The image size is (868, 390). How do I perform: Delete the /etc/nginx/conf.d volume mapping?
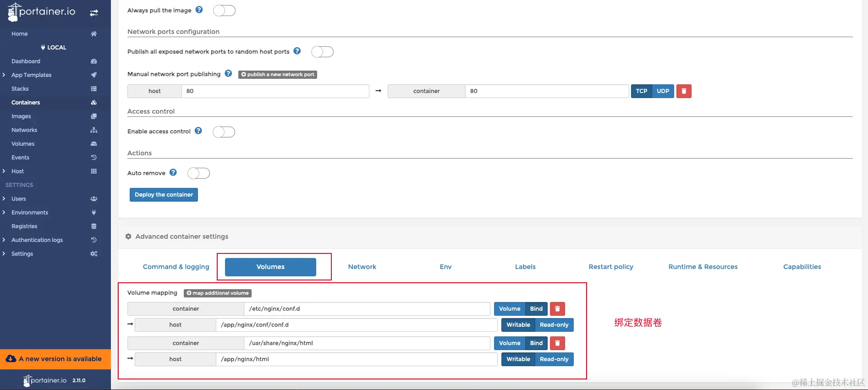(557, 309)
